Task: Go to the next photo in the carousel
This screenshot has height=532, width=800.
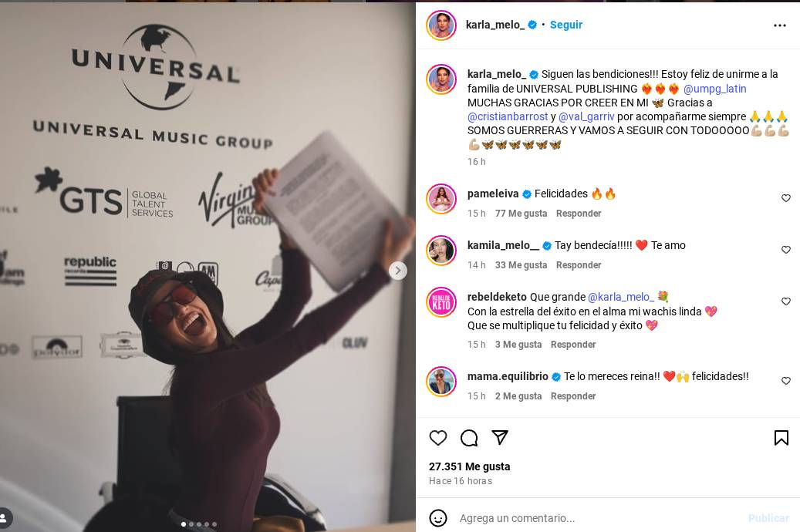Action: (x=398, y=271)
